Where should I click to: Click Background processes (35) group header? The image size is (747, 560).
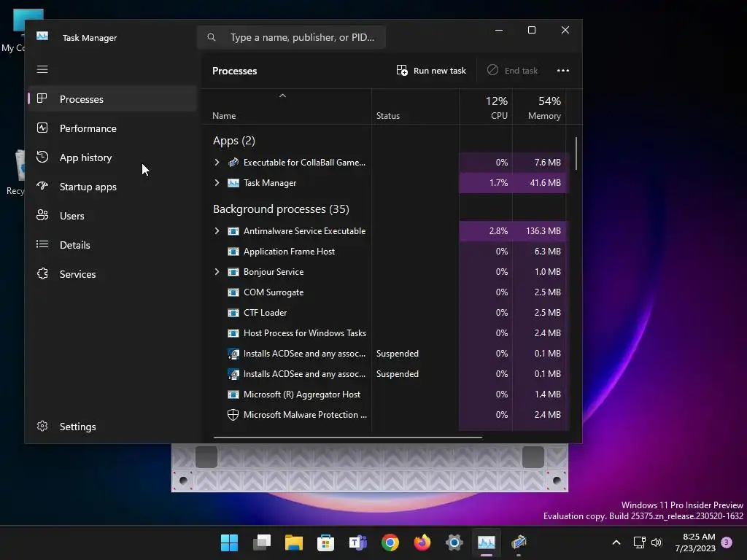point(281,209)
